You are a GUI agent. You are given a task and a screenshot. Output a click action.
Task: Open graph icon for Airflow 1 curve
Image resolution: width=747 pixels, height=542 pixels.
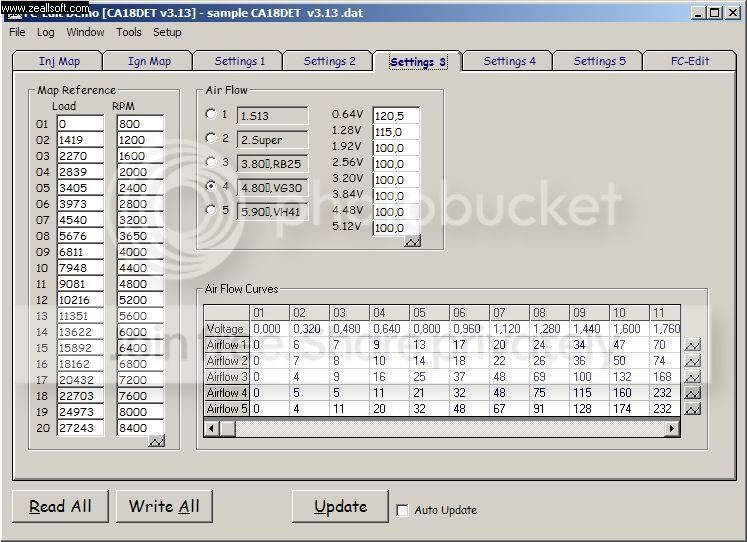coord(692,345)
